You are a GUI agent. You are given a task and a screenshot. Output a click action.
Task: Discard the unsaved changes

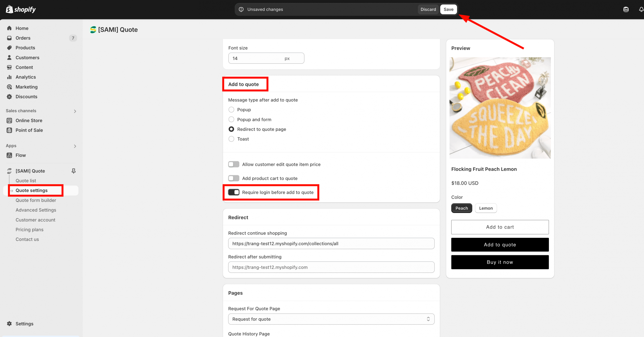tap(428, 9)
